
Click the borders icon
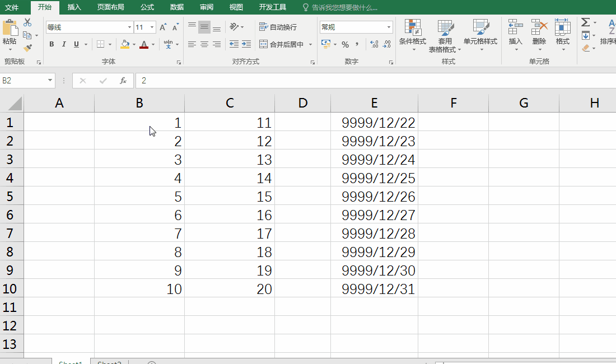pyautogui.click(x=101, y=44)
